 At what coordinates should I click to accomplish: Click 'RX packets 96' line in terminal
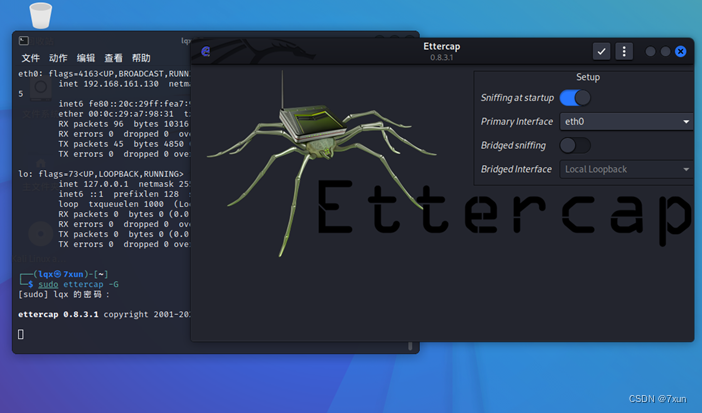[x=124, y=124]
